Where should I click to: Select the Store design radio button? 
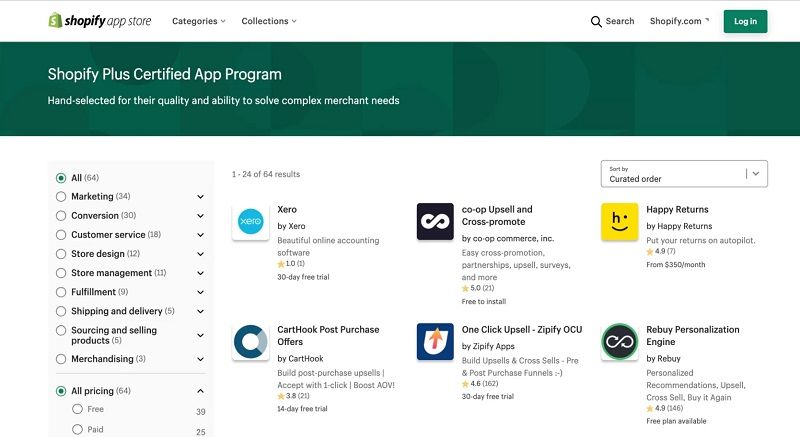click(61, 254)
